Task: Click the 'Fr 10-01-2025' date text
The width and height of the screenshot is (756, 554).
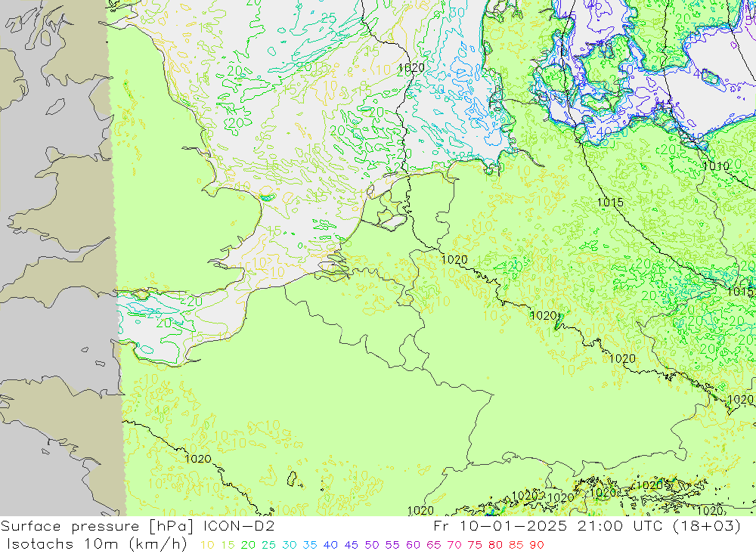Action: pos(500,526)
